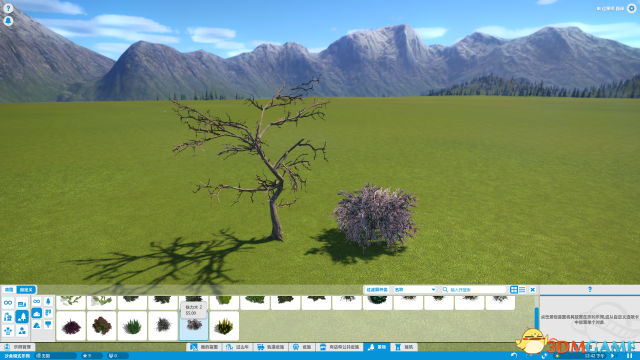
Task: Open the buildings tab in bottom bar
Action: 404,347
